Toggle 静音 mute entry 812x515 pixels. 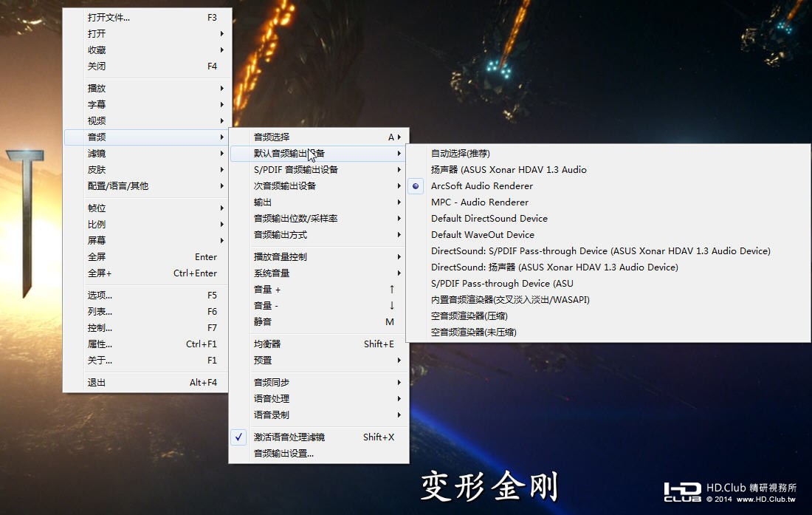pos(318,321)
